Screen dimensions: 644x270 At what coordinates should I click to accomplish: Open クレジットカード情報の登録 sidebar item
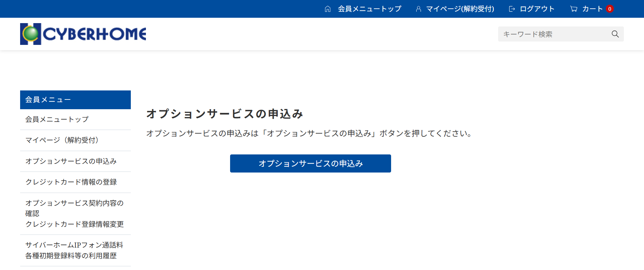tap(71, 182)
